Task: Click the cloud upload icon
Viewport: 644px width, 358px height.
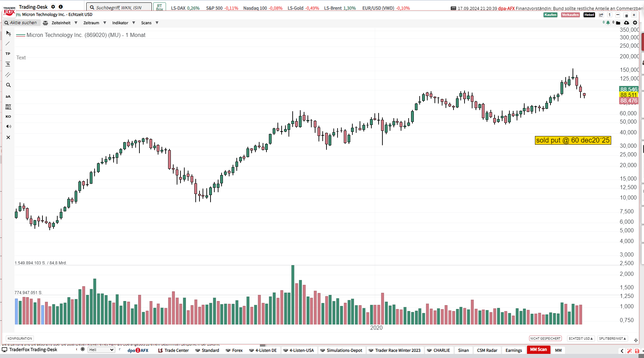Action: tap(626, 23)
